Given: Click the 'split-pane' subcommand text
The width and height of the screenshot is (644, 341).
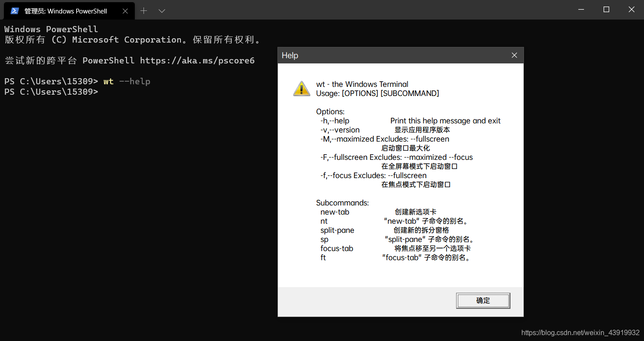Looking at the screenshot, I should (337, 230).
